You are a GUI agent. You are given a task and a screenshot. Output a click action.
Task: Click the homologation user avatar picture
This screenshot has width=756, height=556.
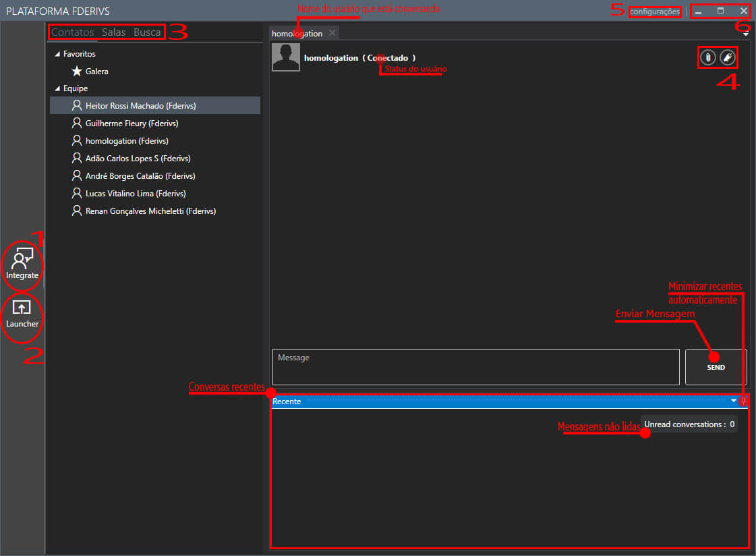[286, 57]
